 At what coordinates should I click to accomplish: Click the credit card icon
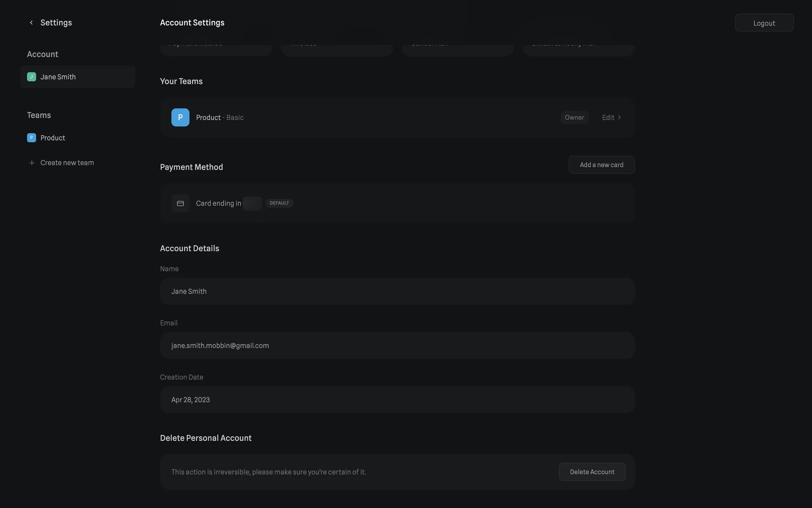[x=180, y=204]
